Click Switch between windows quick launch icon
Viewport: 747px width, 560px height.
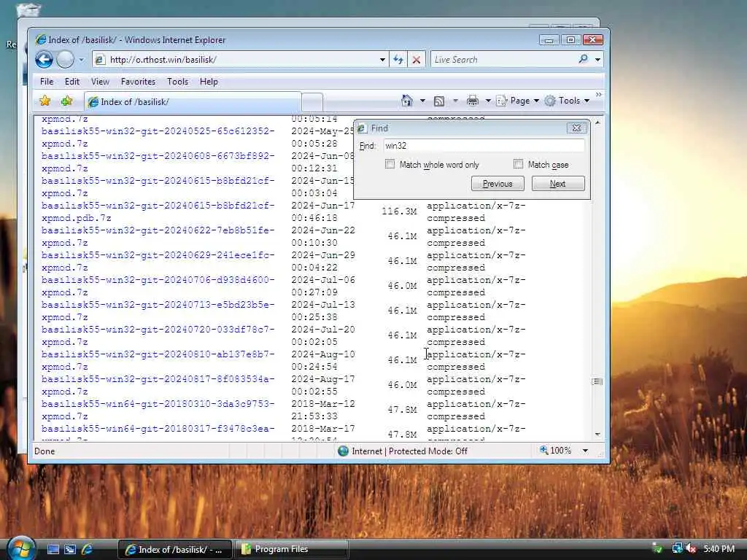70,549
